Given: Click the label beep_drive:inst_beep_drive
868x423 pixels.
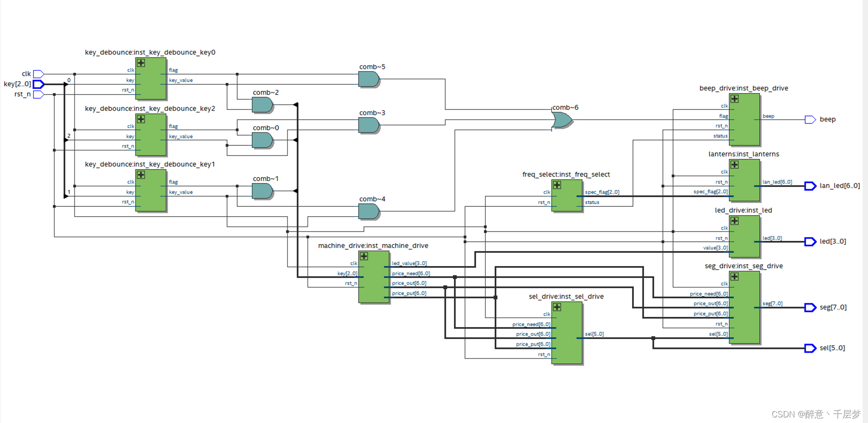Looking at the screenshot, I should (x=744, y=88).
